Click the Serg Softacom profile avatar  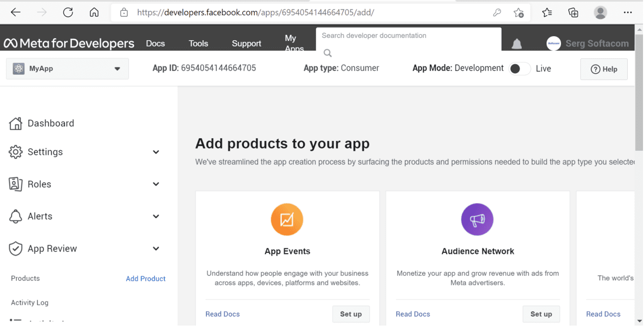pyautogui.click(x=553, y=43)
